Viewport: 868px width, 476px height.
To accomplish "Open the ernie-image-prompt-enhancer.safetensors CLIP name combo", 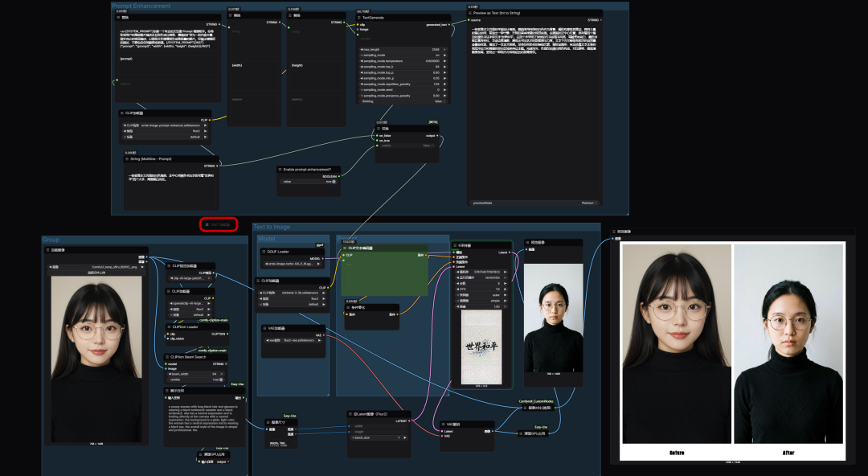I will point(165,125).
